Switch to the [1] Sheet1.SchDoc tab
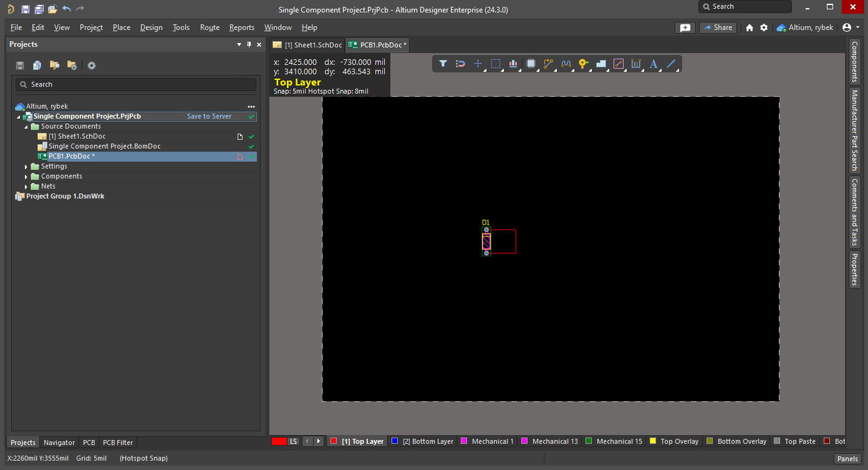The image size is (868, 470). [307, 45]
